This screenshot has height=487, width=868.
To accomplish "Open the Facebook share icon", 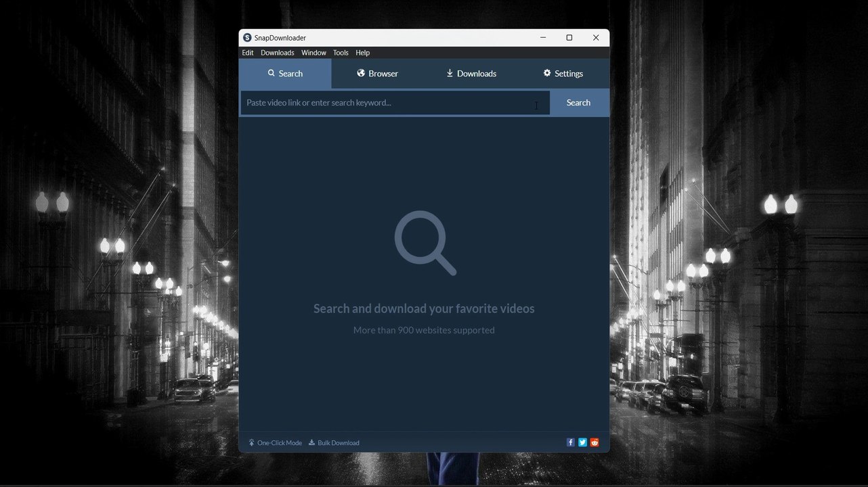I will tap(571, 442).
